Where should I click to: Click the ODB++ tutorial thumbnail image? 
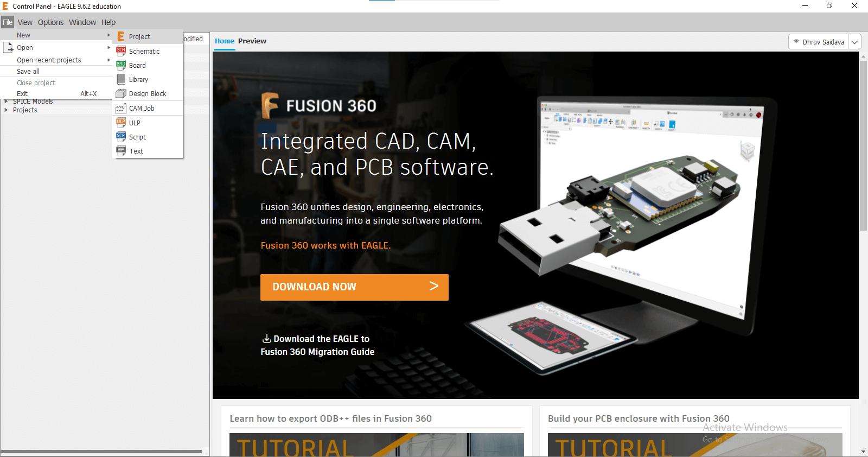point(376,445)
